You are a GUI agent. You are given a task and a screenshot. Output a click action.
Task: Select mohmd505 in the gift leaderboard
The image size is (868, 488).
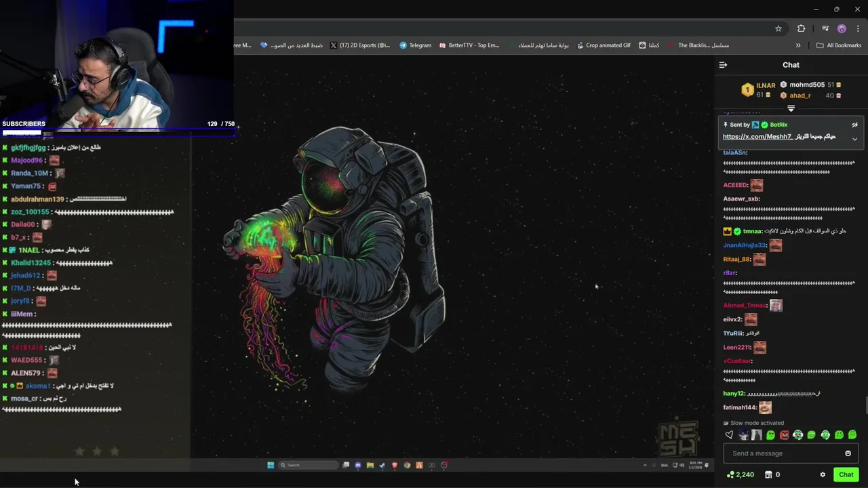(x=807, y=85)
